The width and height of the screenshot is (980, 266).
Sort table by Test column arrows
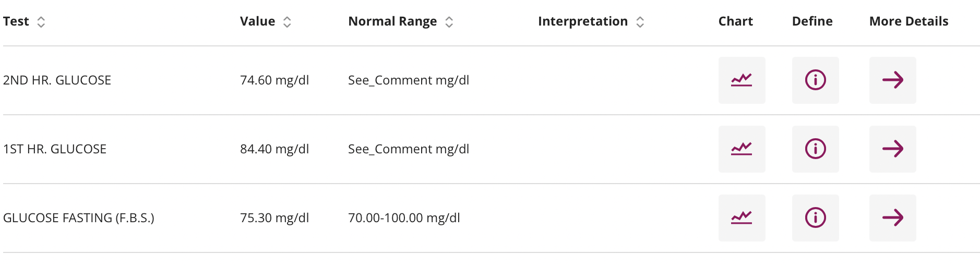pos(41,22)
